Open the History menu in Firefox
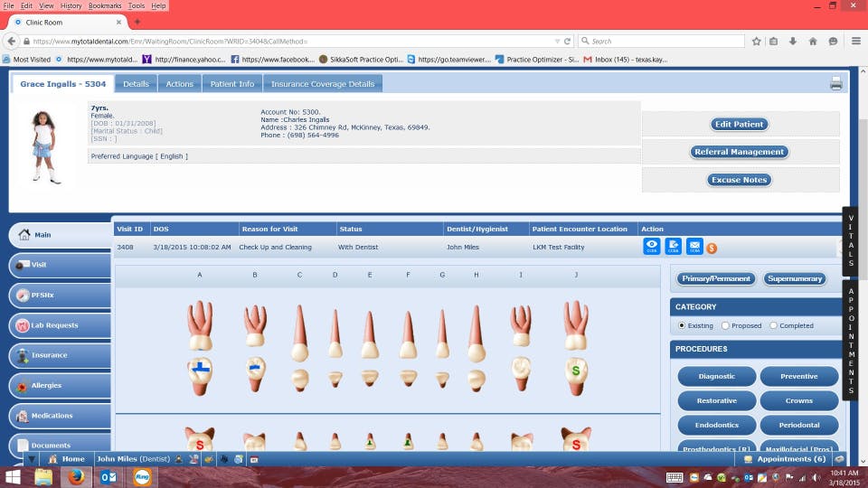Viewport: 868px width, 488px height. pyautogui.click(x=71, y=5)
